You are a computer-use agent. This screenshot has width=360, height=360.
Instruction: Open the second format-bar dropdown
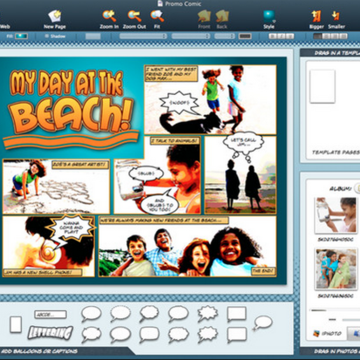[191, 36]
